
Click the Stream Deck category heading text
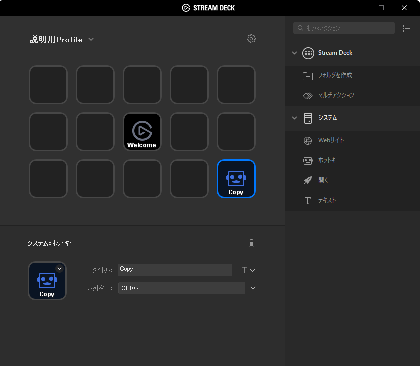[x=335, y=53]
